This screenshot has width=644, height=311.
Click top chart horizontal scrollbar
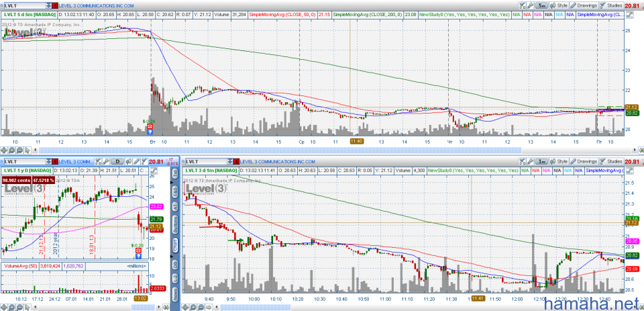click(279, 150)
